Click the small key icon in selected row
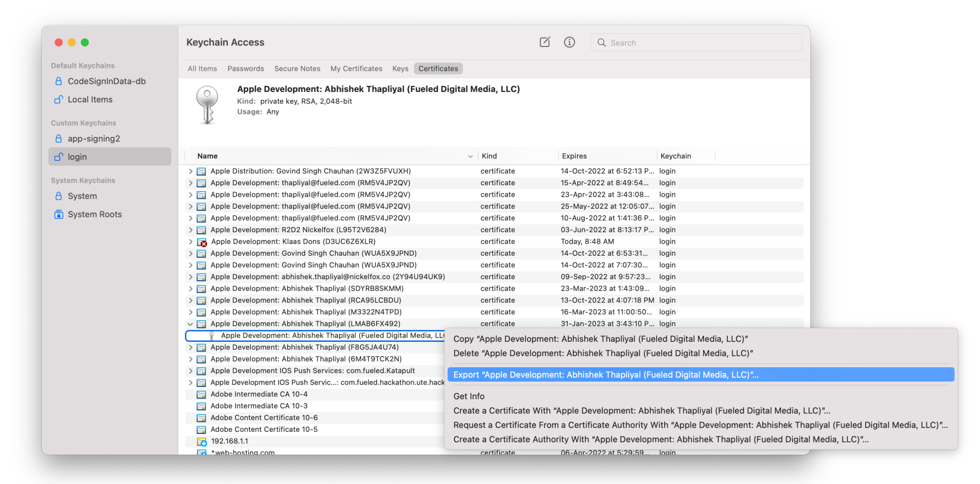The height and width of the screenshot is (484, 980). [212, 336]
